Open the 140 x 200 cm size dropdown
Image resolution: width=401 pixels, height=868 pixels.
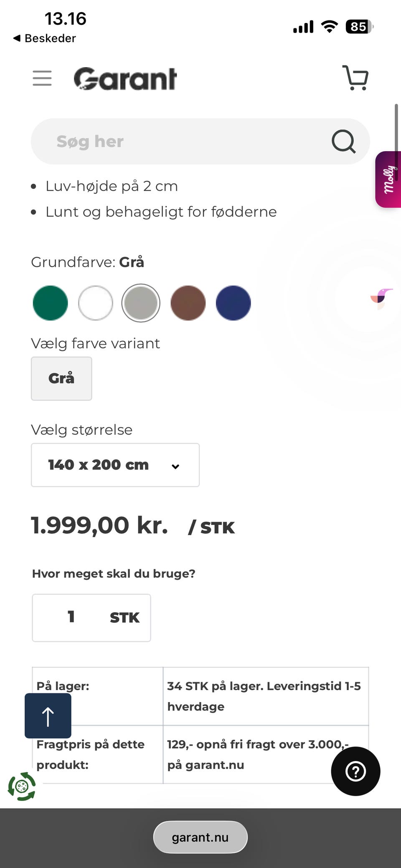click(x=115, y=465)
